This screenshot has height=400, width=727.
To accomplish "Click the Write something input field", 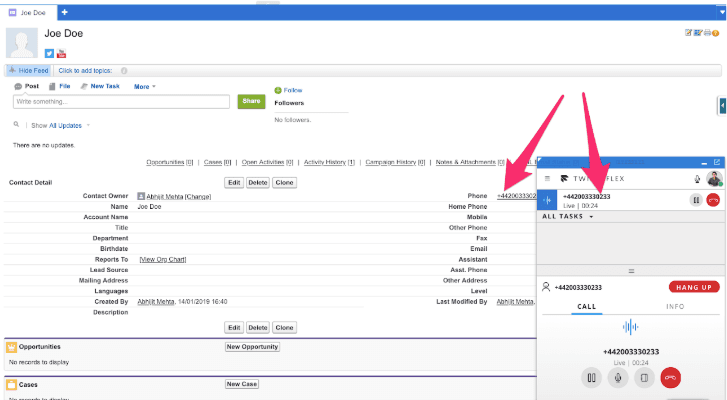I will point(122,102).
